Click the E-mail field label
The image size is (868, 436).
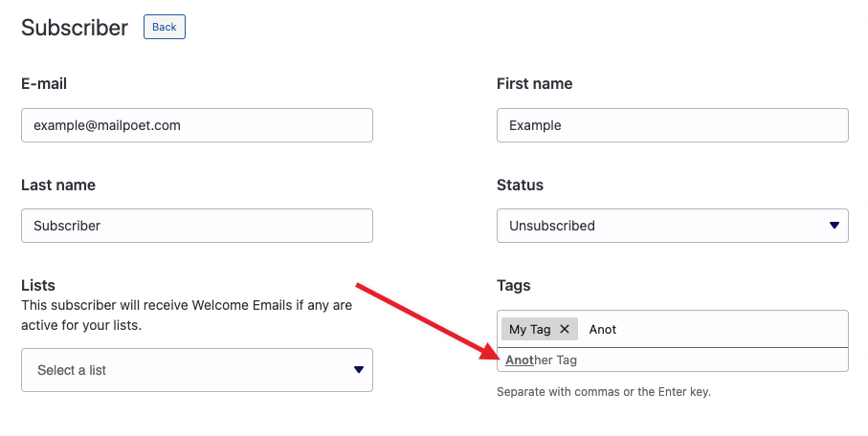click(x=44, y=84)
